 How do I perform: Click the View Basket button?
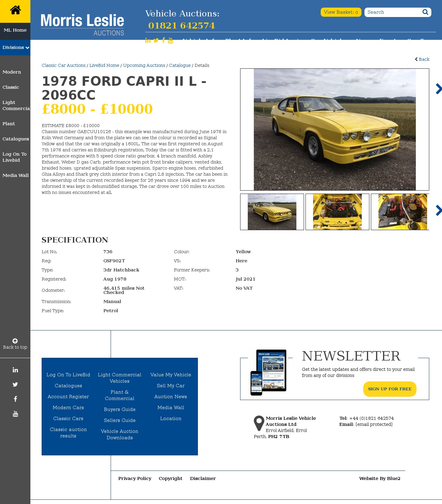click(x=341, y=12)
